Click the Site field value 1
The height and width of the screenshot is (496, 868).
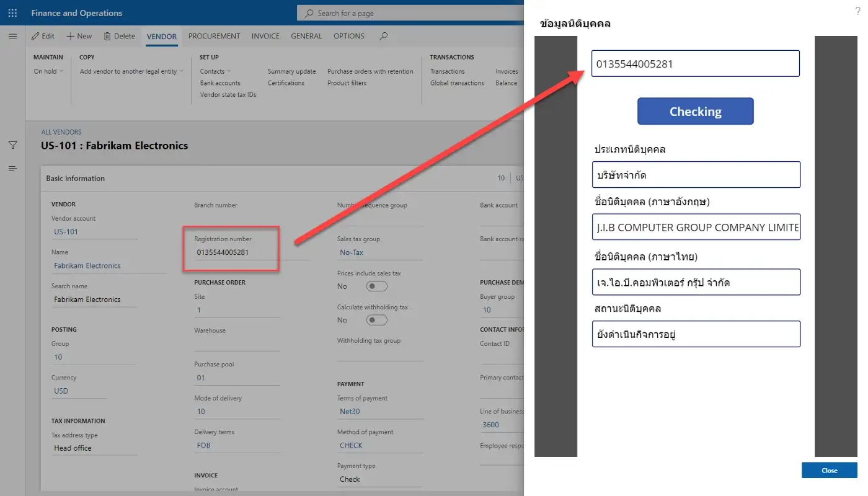pos(237,310)
